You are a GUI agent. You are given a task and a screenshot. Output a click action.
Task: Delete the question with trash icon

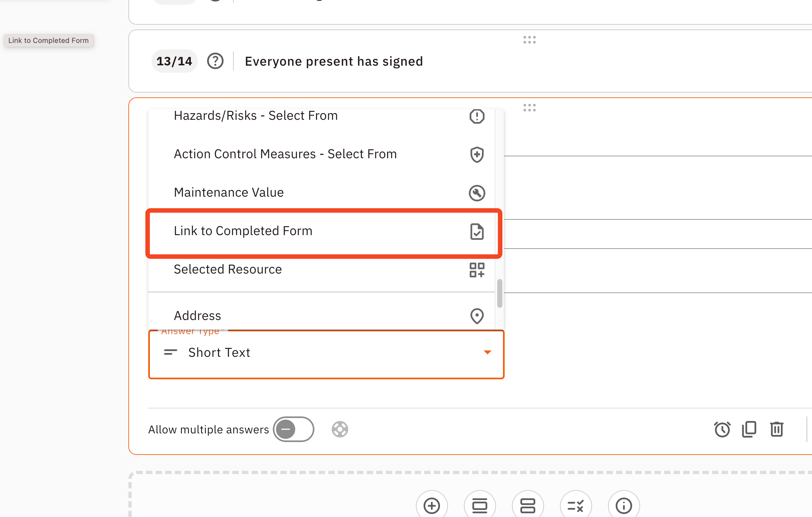pos(776,429)
